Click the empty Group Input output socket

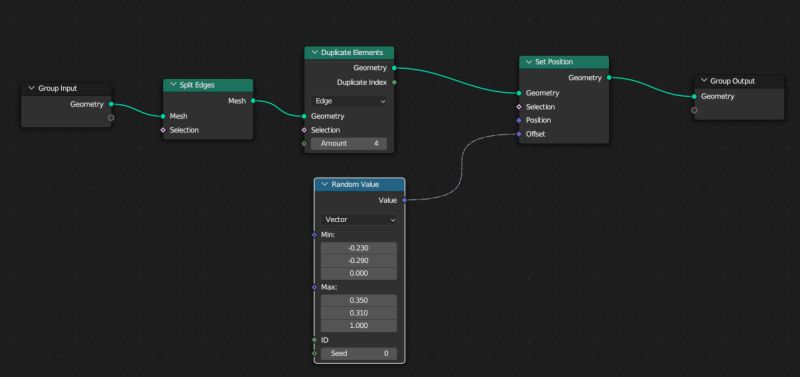pos(111,118)
